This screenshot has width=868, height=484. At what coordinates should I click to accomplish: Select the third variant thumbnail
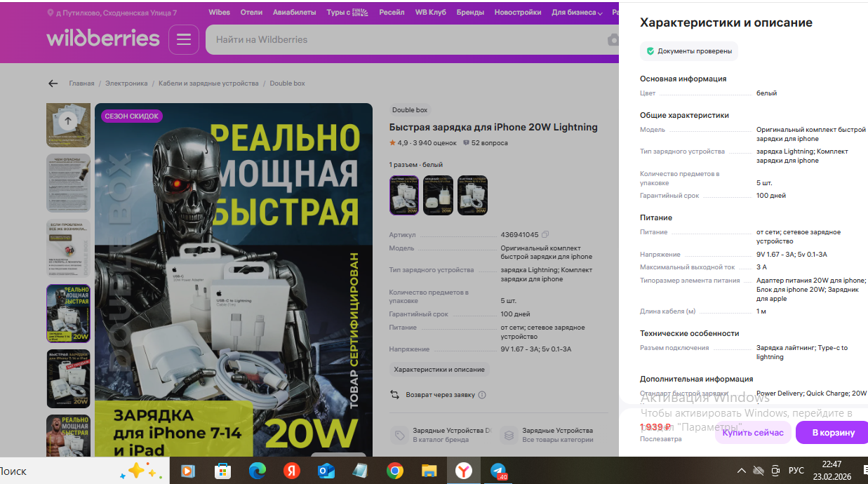(x=472, y=195)
